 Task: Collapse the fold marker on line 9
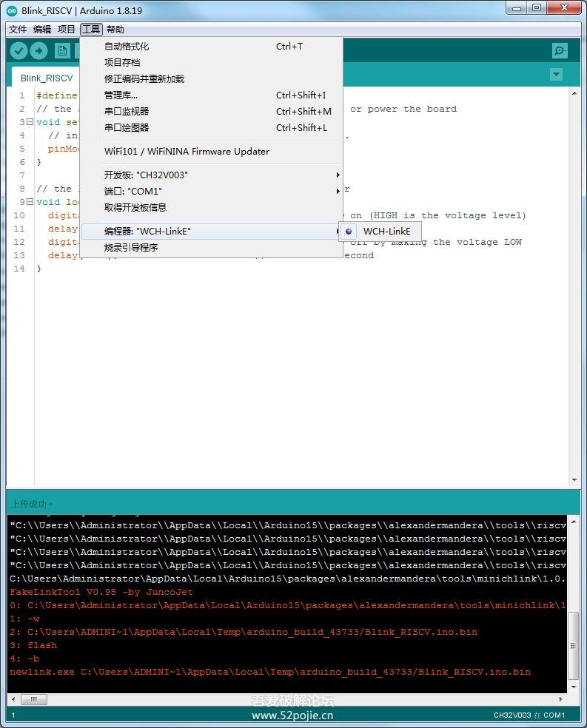coord(30,202)
